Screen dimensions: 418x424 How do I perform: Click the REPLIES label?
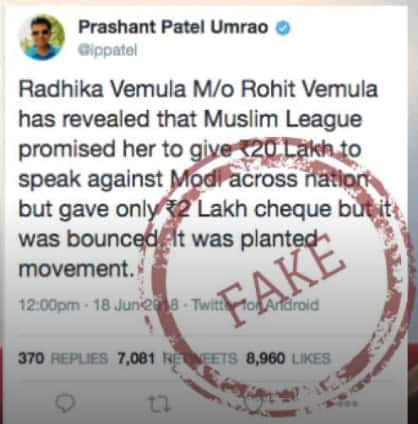click(x=79, y=359)
